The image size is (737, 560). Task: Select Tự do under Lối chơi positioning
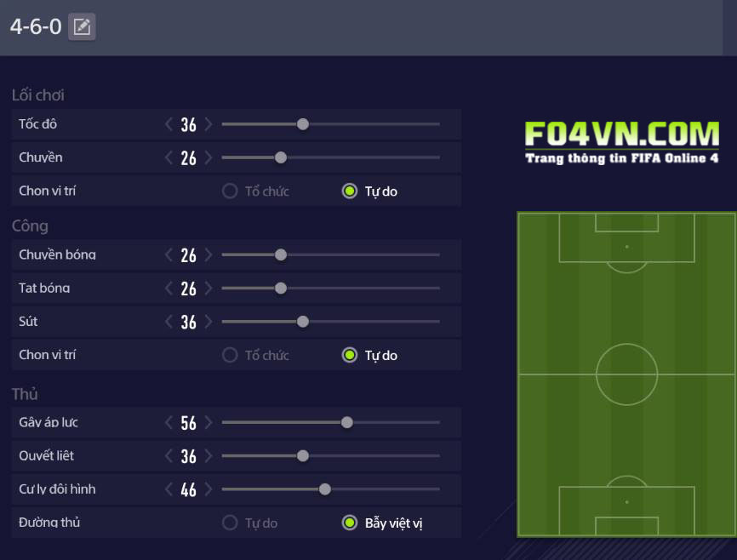349,191
